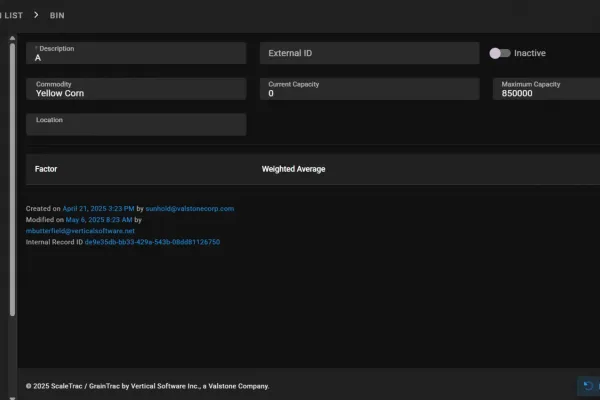Open the mbutterfield@verticalsoftware.net email link
600x400 pixels.
pos(80,230)
